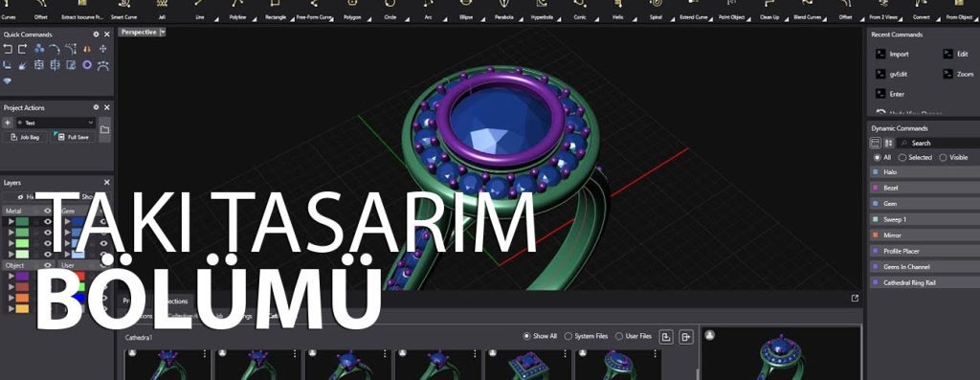Viewport: 980px width, 380px height.
Task: Choose the System Files radio option
Action: coord(587,336)
